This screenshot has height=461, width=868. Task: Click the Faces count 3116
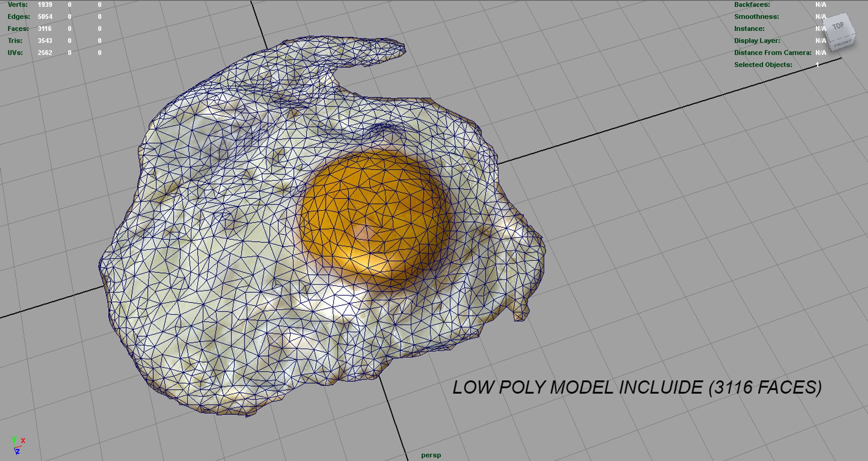coord(44,29)
